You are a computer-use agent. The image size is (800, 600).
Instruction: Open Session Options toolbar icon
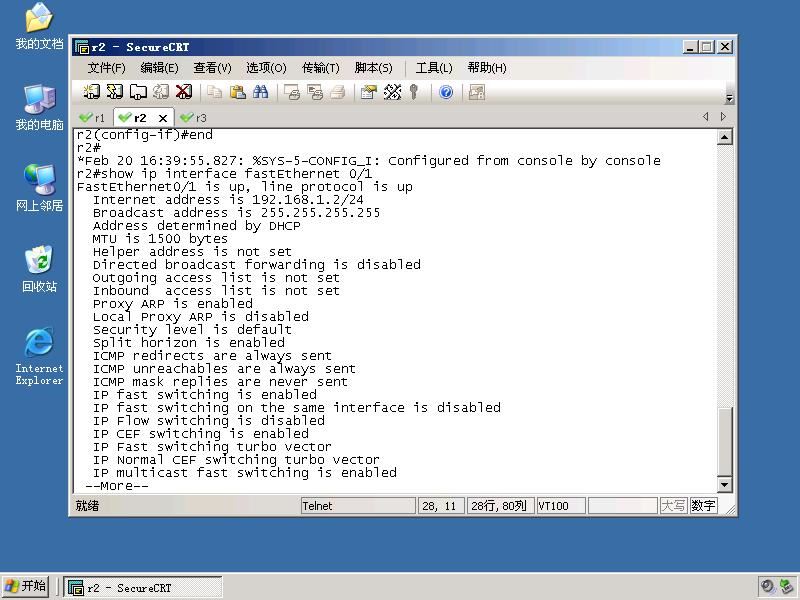point(368,92)
